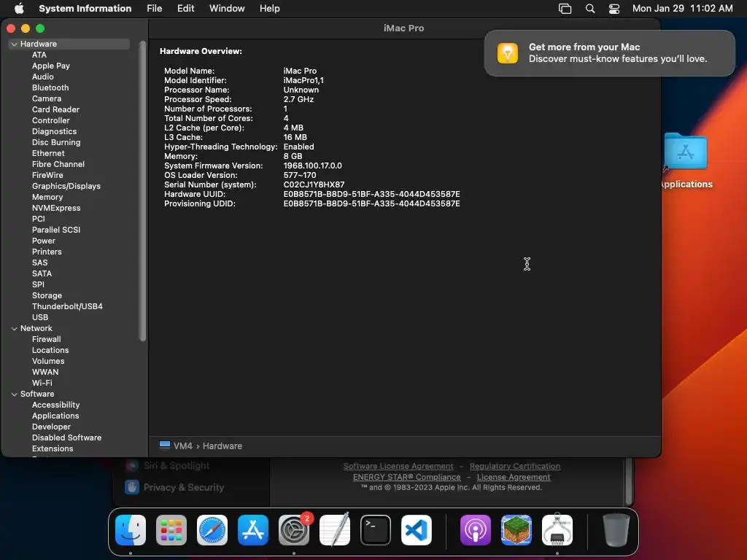
Task: Open the File menu
Action: pos(155,9)
